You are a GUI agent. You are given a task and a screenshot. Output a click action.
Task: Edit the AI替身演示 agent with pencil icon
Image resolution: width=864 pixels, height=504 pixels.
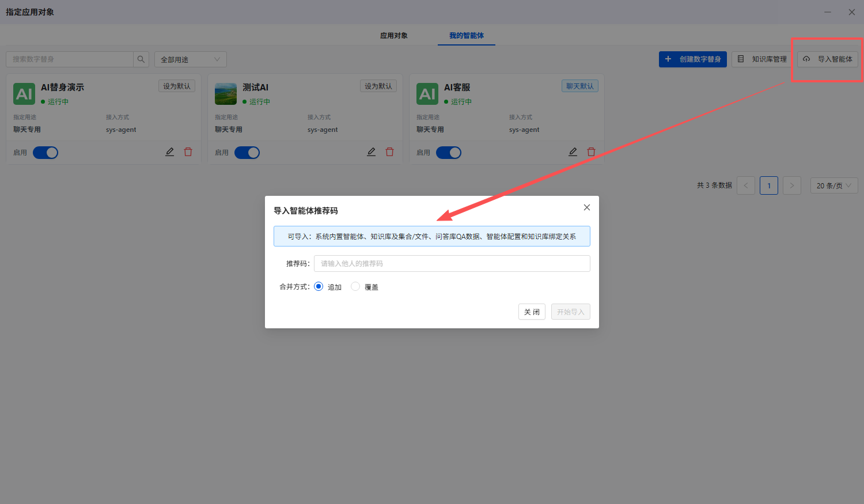point(170,152)
